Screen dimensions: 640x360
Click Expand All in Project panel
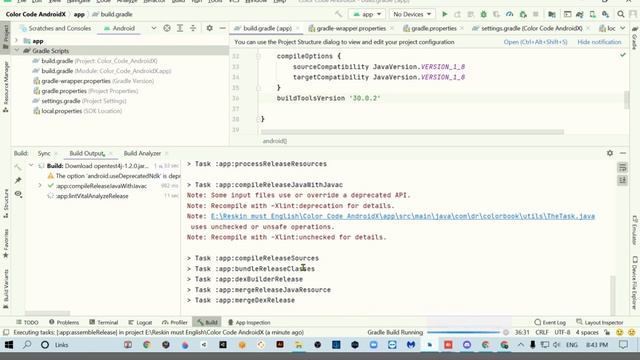click(180, 28)
